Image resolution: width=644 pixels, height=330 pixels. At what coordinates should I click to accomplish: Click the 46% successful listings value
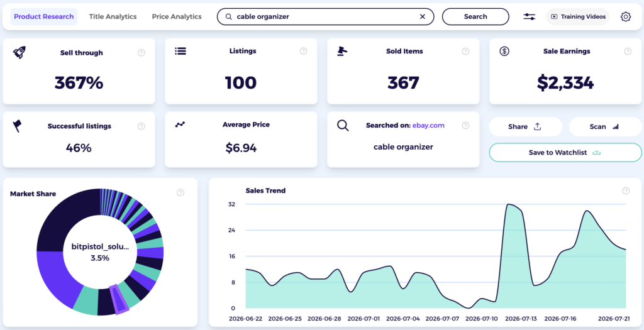tap(79, 148)
